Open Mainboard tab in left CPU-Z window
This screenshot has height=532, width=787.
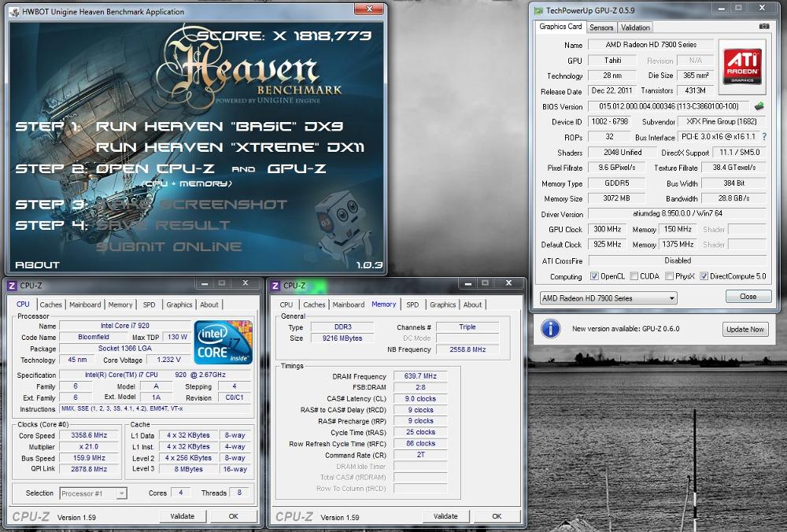(85, 305)
